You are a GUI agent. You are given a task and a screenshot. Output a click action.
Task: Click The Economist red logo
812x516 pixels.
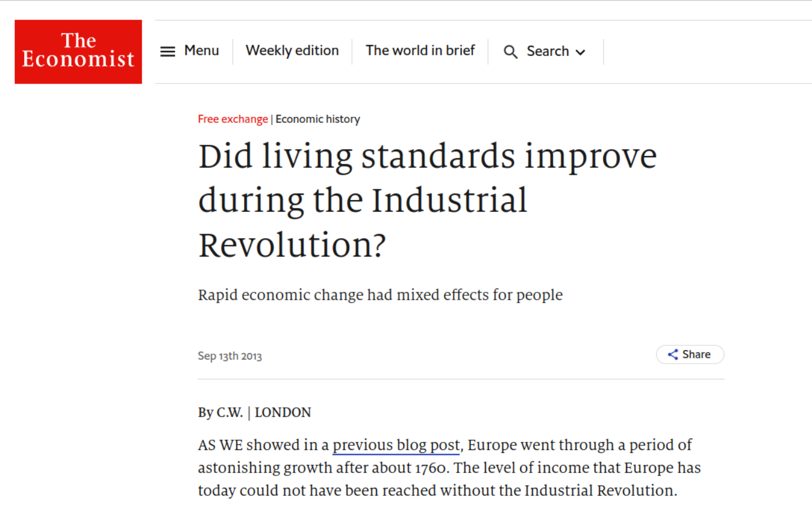78,52
